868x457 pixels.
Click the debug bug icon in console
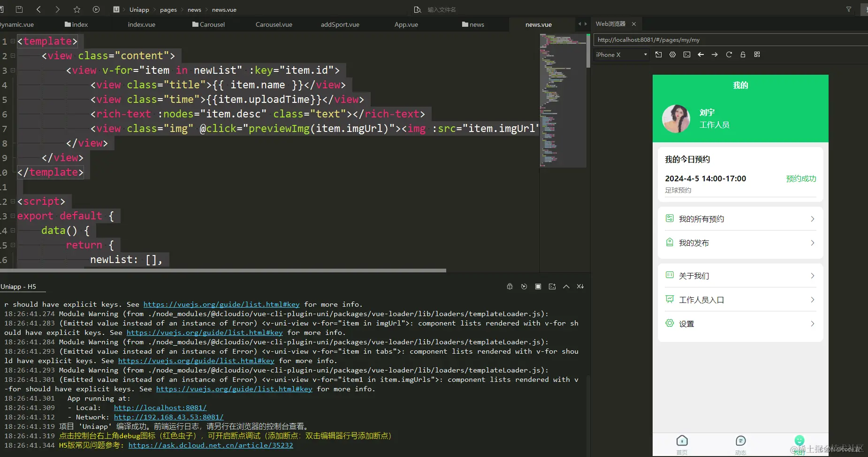(510, 287)
